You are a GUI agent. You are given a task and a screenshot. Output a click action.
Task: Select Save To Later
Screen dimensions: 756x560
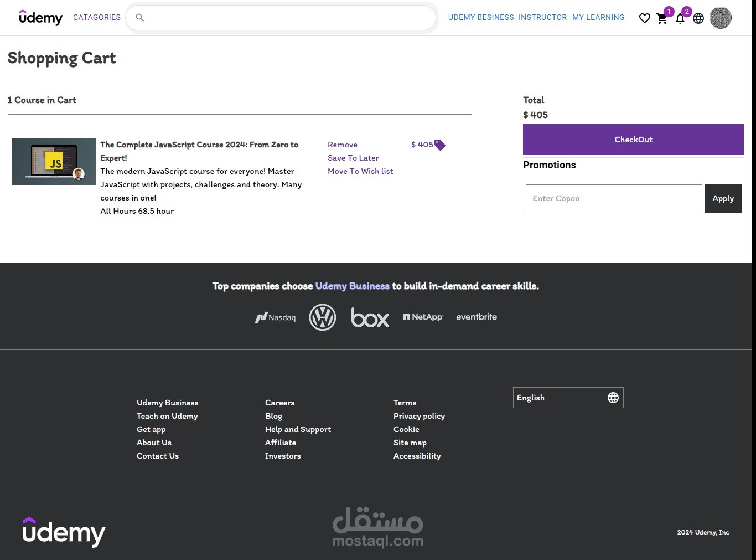tap(353, 158)
